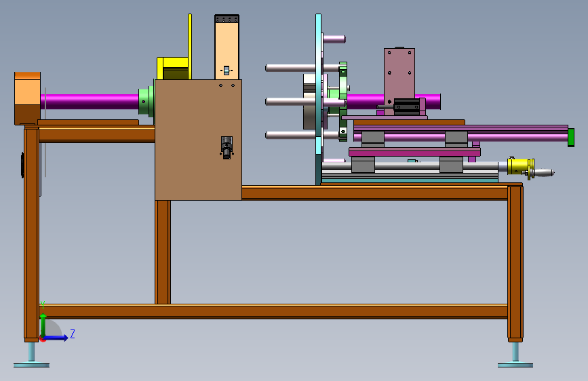Select the off-white hub behind the cyan disc
Screen dimensions: 588x381
[x=309, y=101]
